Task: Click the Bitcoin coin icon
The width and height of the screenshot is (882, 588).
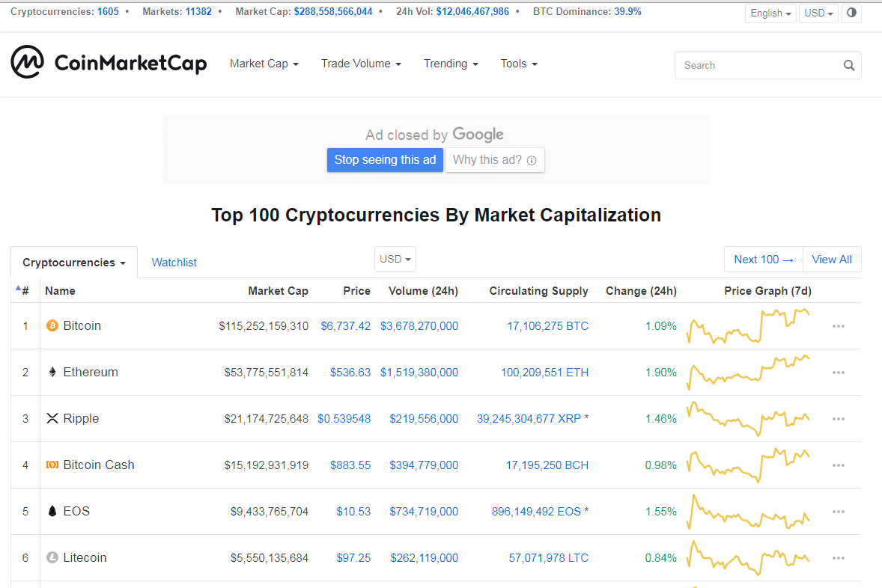Action: [x=52, y=326]
